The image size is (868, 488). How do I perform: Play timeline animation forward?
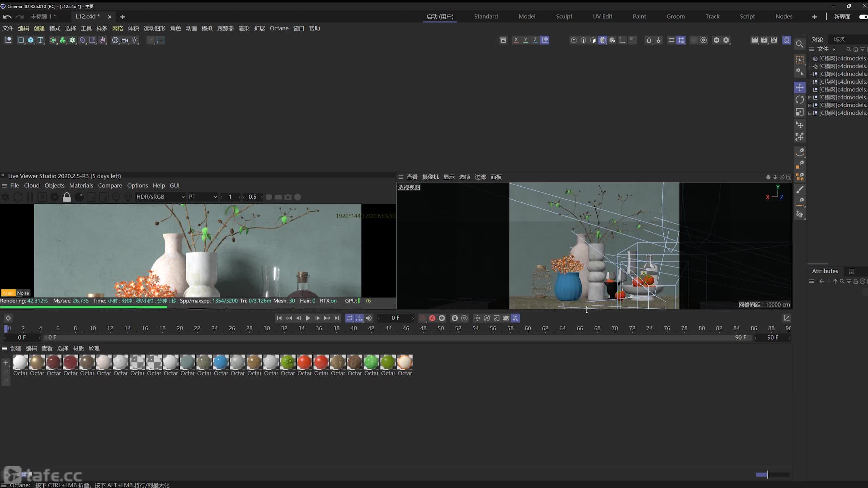click(308, 318)
